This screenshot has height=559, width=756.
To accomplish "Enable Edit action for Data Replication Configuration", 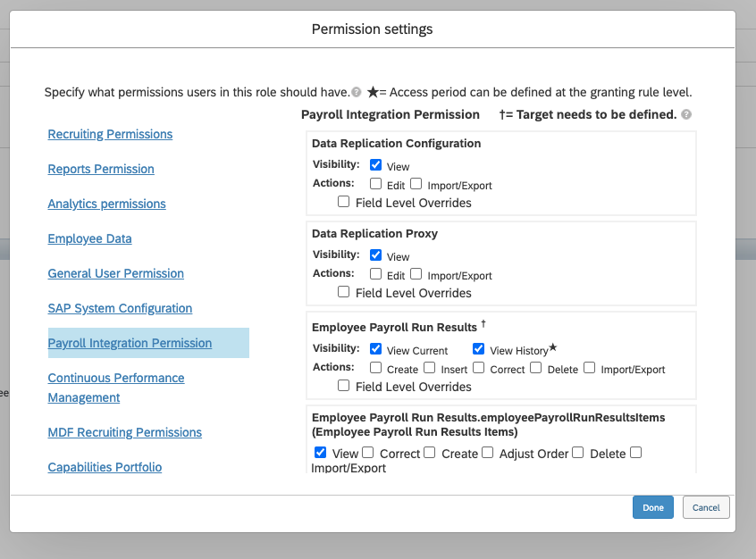I will (376, 184).
